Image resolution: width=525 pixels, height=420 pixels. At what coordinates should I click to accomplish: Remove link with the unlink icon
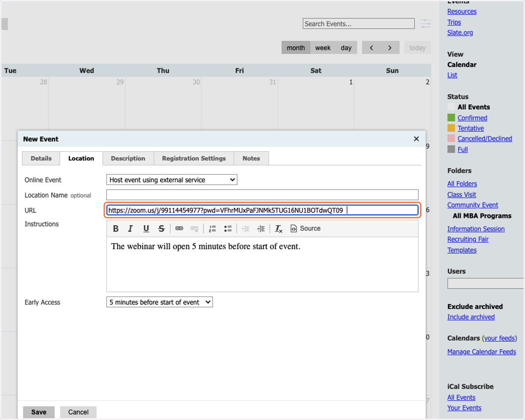(x=195, y=228)
